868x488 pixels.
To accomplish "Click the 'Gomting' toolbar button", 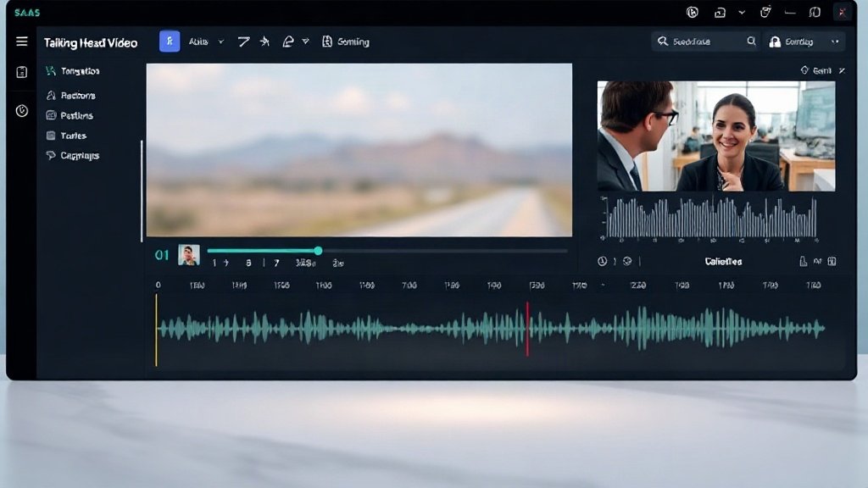I will coord(353,42).
